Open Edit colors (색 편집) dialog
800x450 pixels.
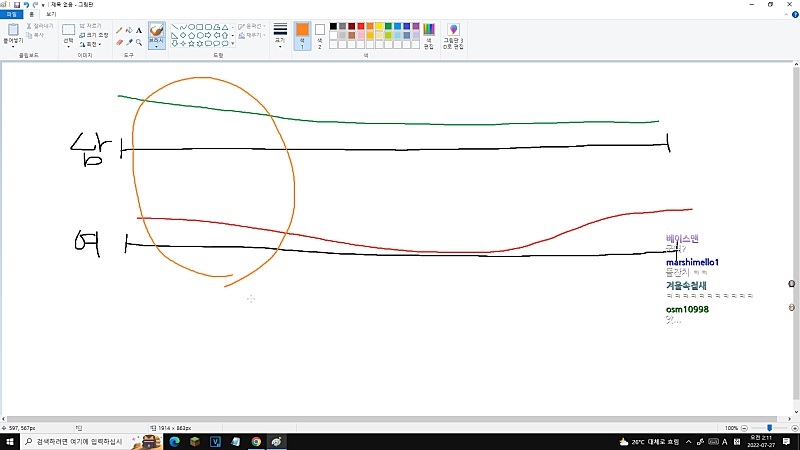tap(429, 36)
